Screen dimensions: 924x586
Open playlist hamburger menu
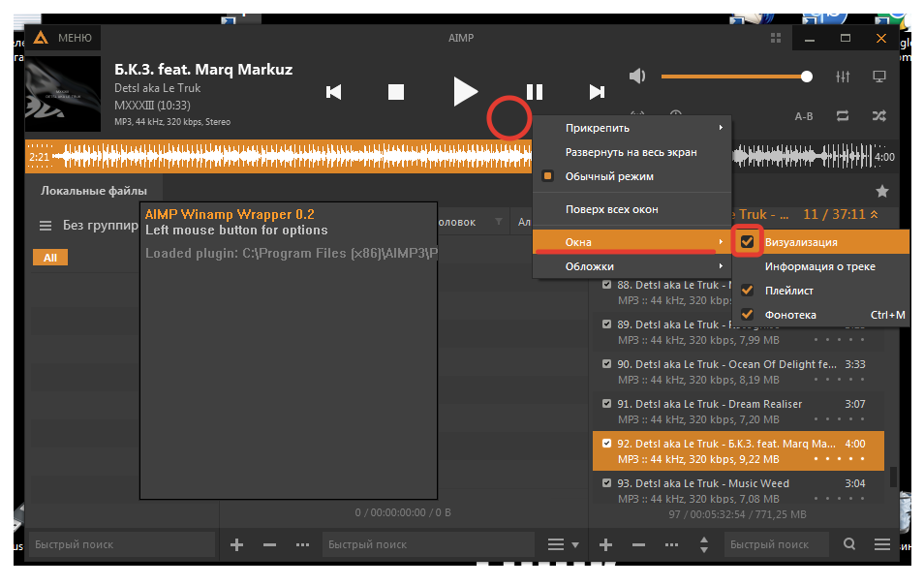click(882, 544)
